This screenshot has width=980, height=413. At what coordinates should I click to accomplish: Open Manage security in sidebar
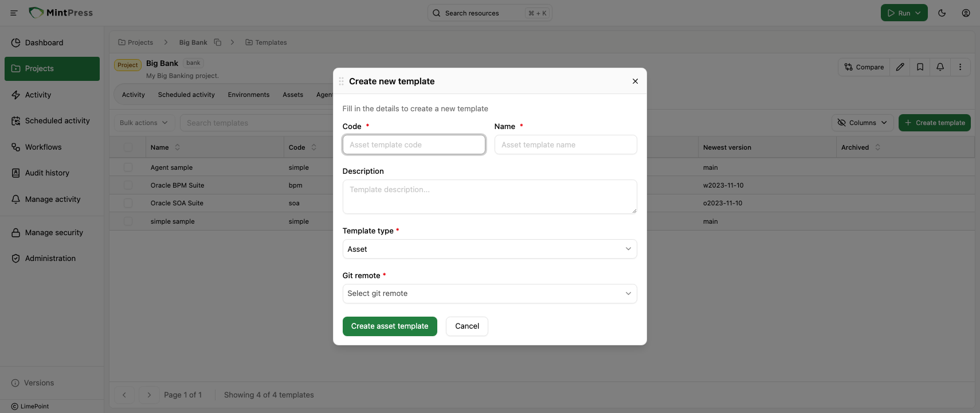(x=52, y=232)
